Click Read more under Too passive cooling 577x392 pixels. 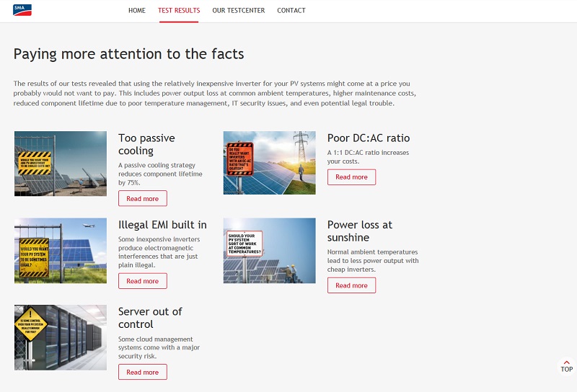[x=142, y=199]
